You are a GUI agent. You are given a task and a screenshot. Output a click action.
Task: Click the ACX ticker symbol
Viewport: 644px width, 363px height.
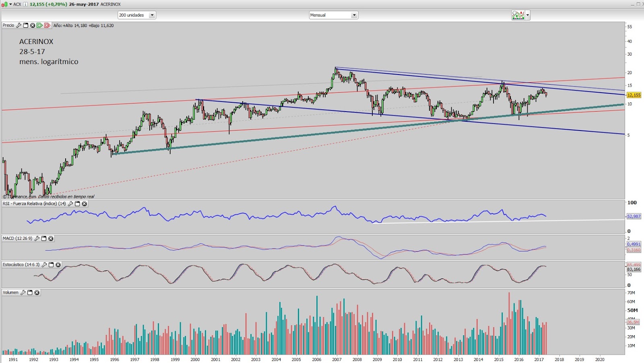(17, 4)
